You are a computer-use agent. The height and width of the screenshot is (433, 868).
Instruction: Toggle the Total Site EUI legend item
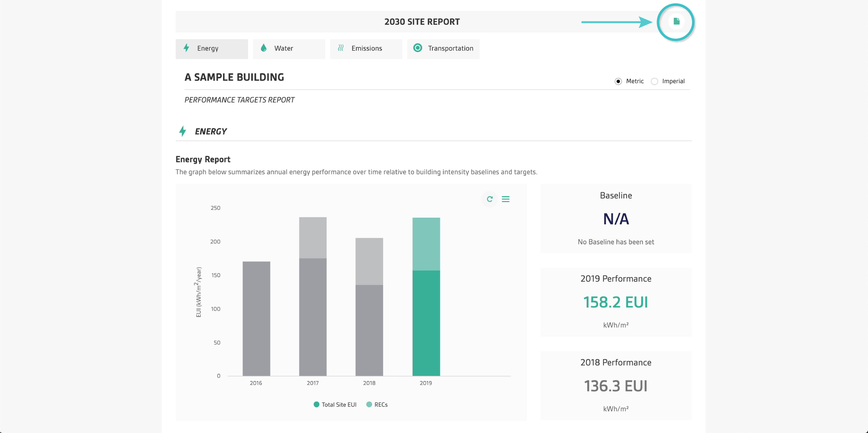[335, 404]
